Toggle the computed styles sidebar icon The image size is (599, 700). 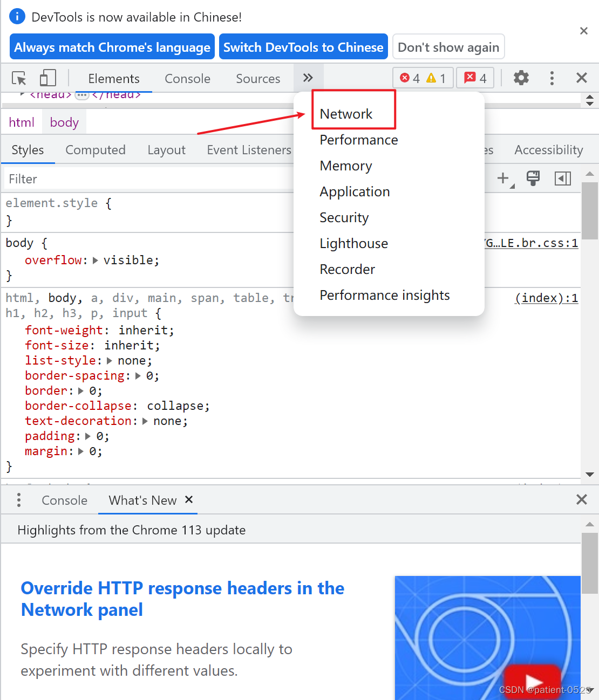(563, 179)
